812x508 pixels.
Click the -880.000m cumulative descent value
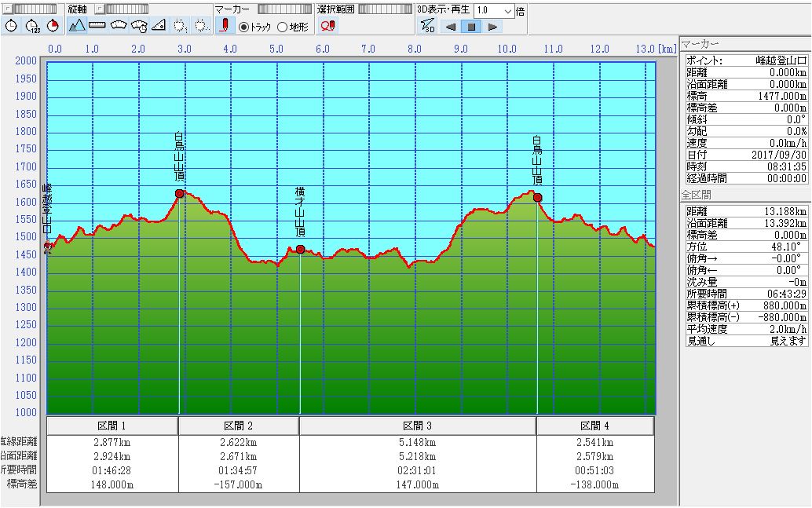782,317
